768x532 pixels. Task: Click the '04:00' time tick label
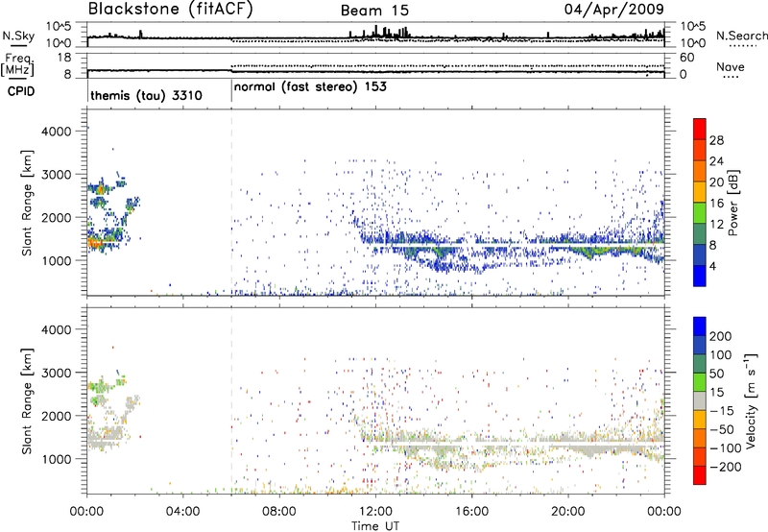click(x=182, y=512)
